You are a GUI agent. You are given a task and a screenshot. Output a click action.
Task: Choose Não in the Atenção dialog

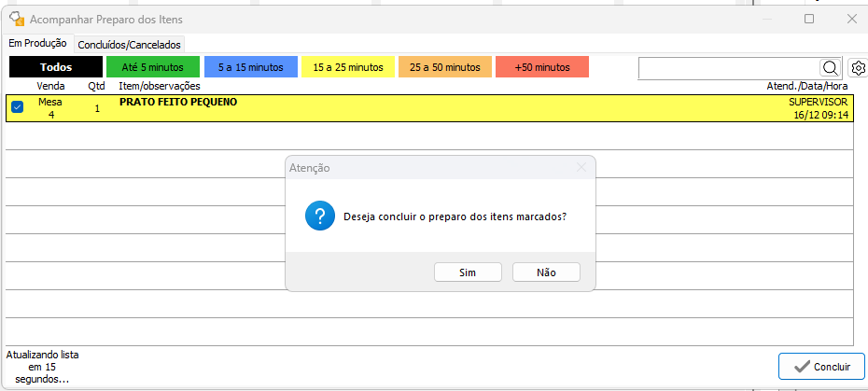coord(546,272)
